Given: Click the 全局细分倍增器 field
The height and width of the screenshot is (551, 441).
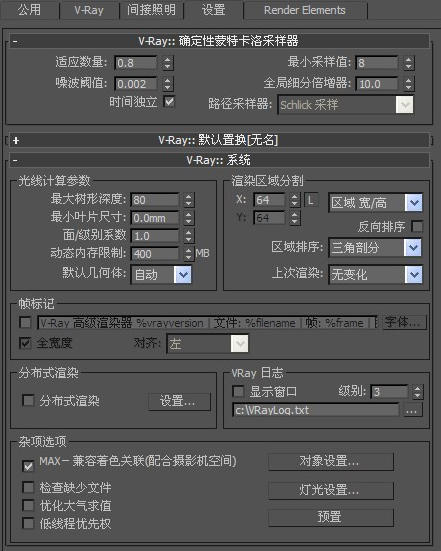Looking at the screenshot, I should (x=376, y=84).
